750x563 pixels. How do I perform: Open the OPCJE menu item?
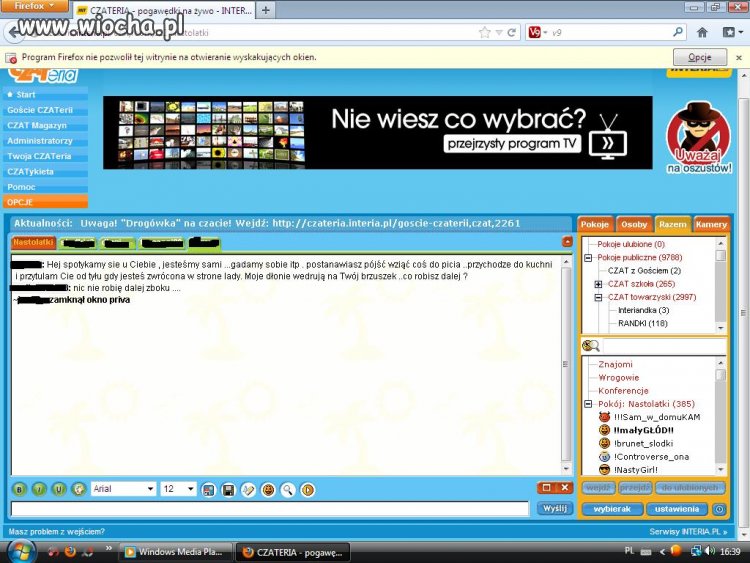[45, 202]
